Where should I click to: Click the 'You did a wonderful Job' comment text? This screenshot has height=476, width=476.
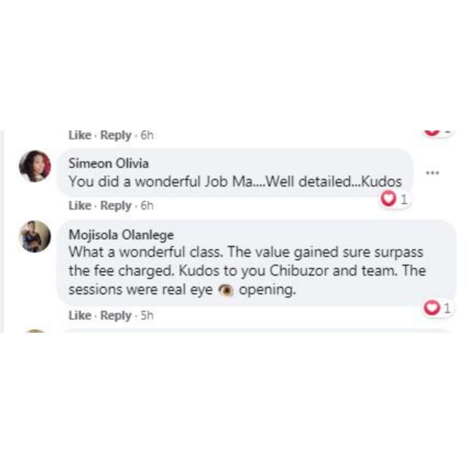click(236, 182)
